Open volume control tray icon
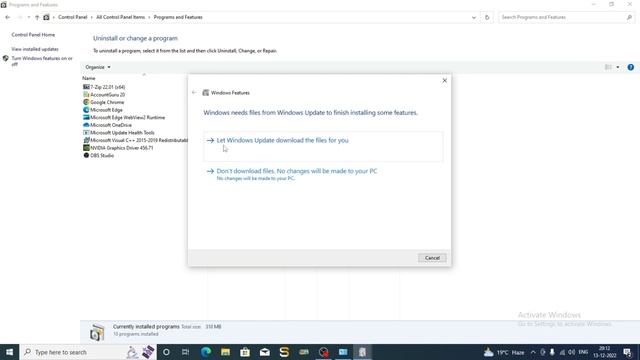 click(571, 352)
